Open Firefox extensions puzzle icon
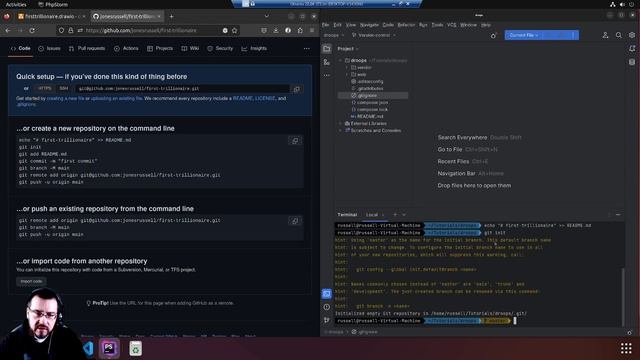 coord(300,31)
